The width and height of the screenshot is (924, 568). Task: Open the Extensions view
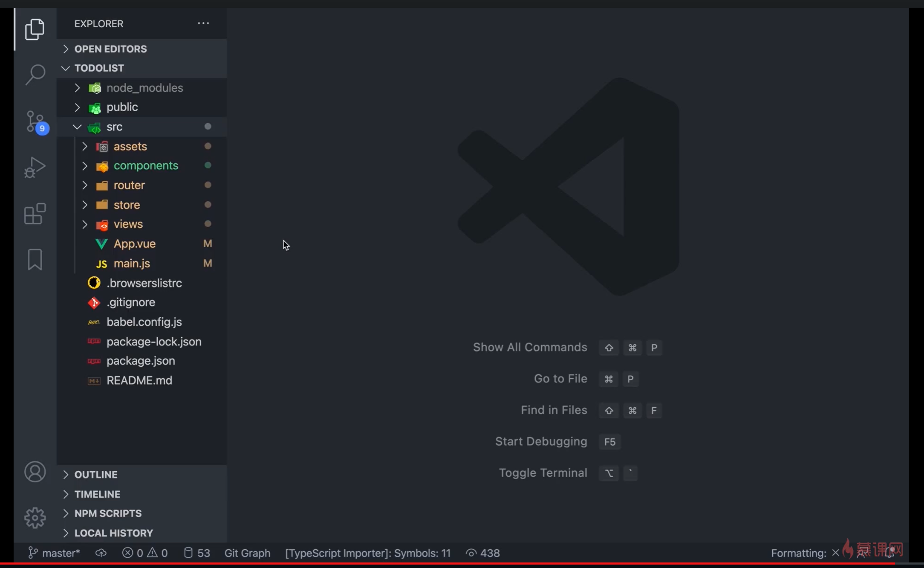pyautogui.click(x=35, y=214)
